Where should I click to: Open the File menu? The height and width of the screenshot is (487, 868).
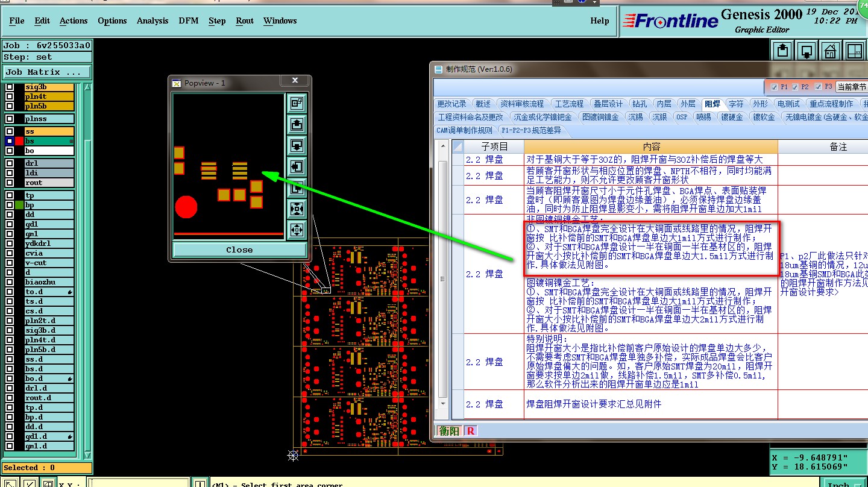pyautogui.click(x=17, y=20)
